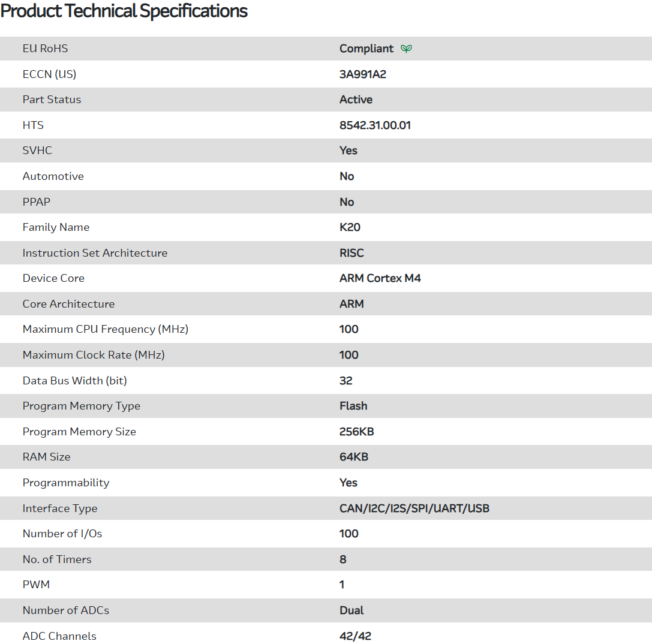
Task: Select the Number of ADCs value Dual
Action: click(x=351, y=610)
